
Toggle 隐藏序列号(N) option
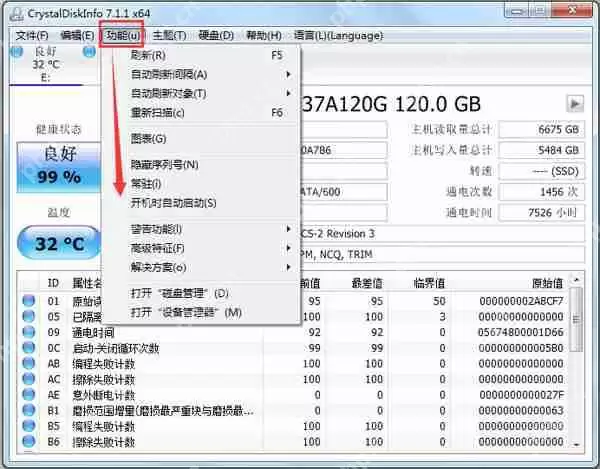(201, 165)
